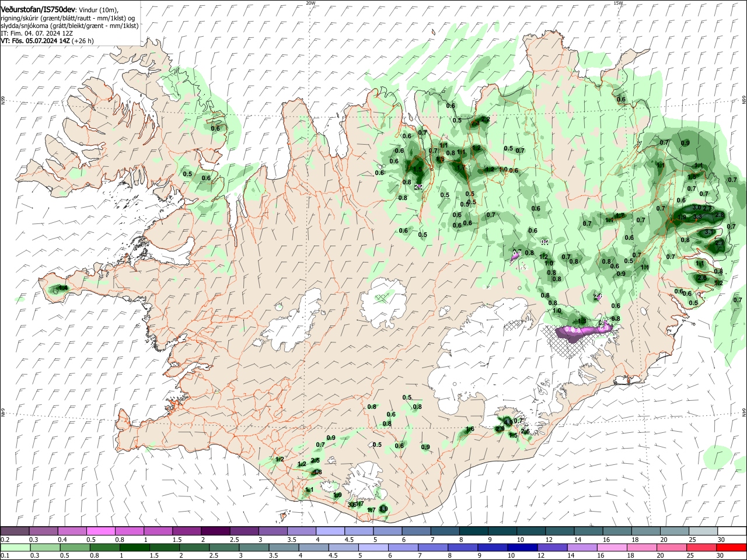Select the 3.3 precipitation value on the map
The height and width of the screenshot is (560, 747).
point(697,217)
